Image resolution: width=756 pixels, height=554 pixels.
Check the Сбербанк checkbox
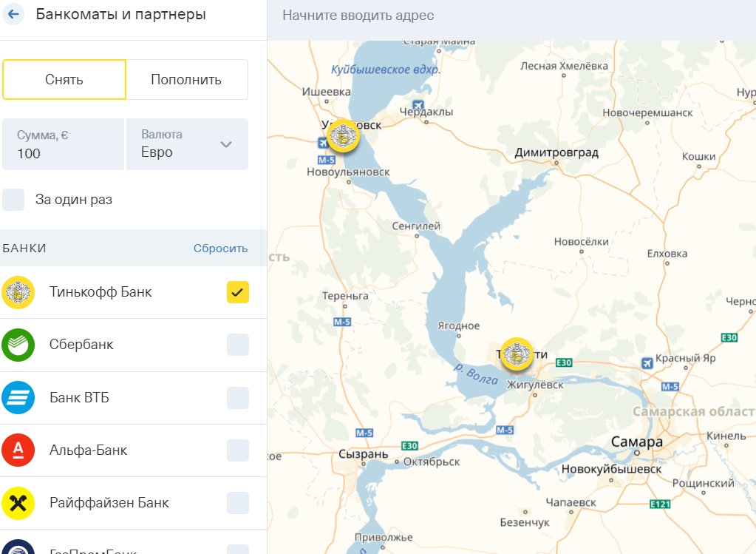point(238,345)
